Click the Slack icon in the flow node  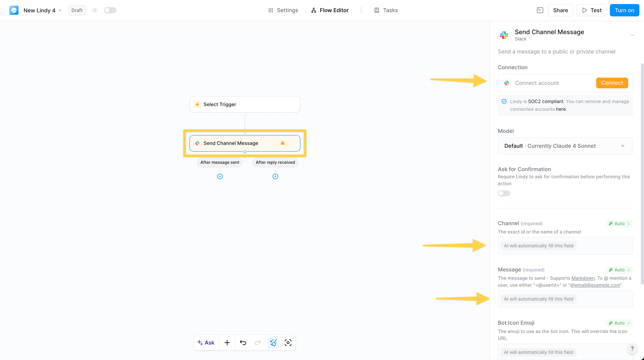[197, 143]
